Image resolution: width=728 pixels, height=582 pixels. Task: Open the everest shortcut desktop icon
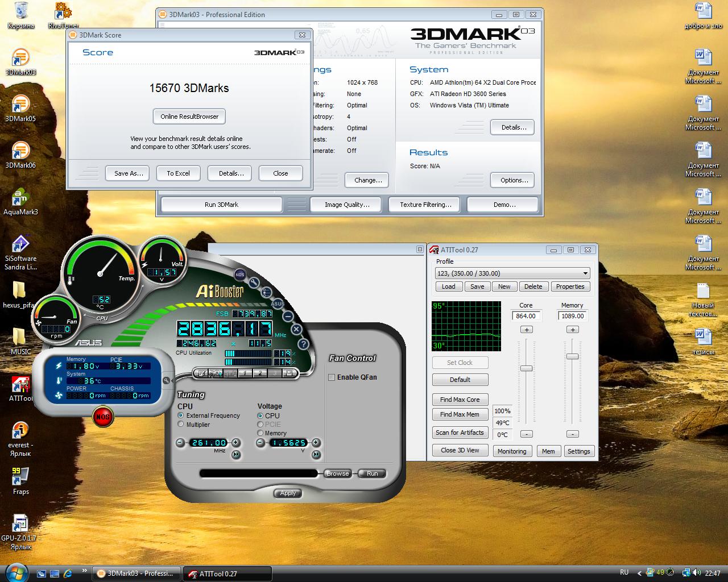[20, 439]
